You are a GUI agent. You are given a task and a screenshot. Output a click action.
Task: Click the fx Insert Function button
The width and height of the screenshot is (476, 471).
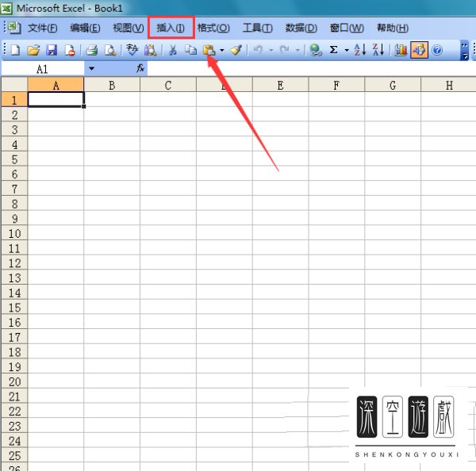point(140,69)
